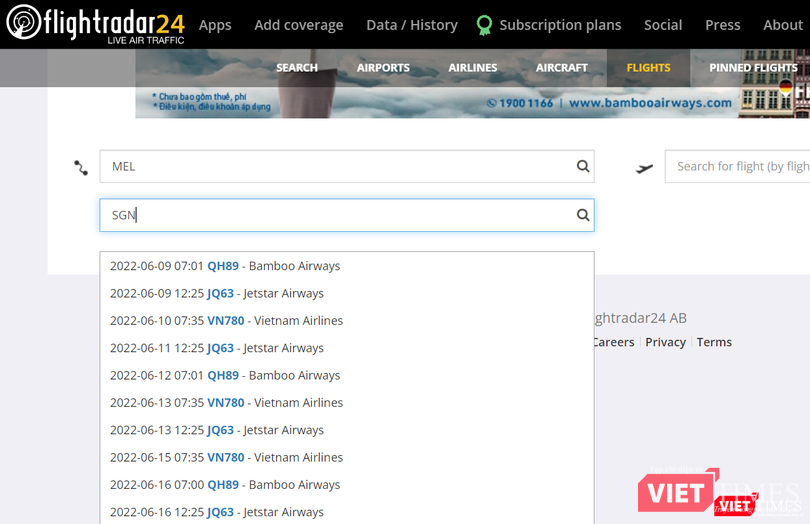
Task: Open the Apps menu
Action: (215, 25)
